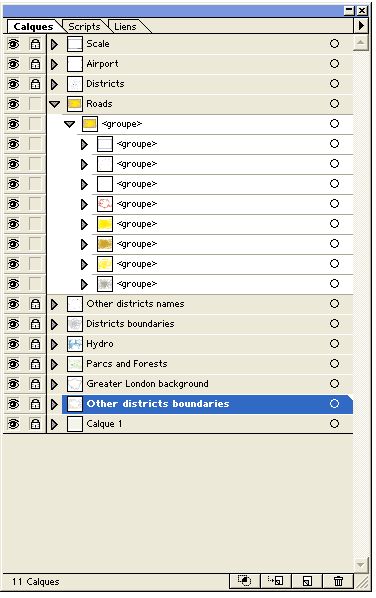Create a new layer with bottom icon
The image size is (376, 598).
point(307,581)
